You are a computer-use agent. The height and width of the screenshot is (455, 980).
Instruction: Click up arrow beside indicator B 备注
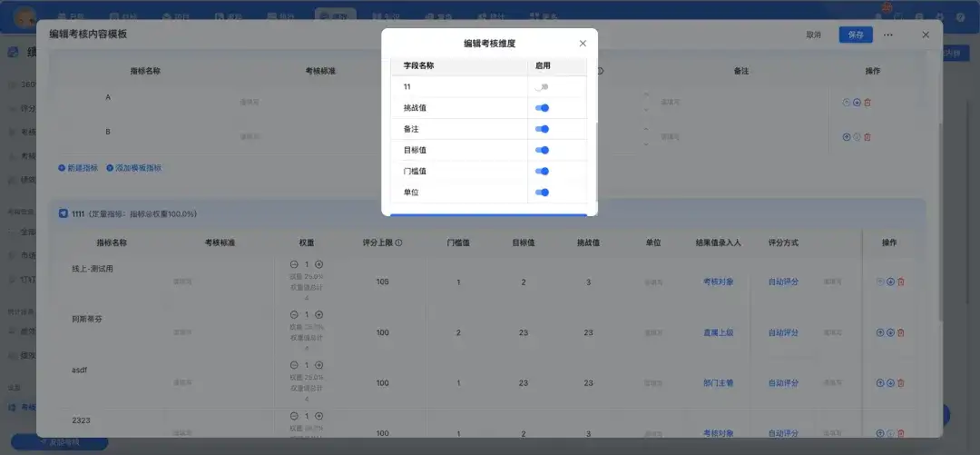coord(646,130)
